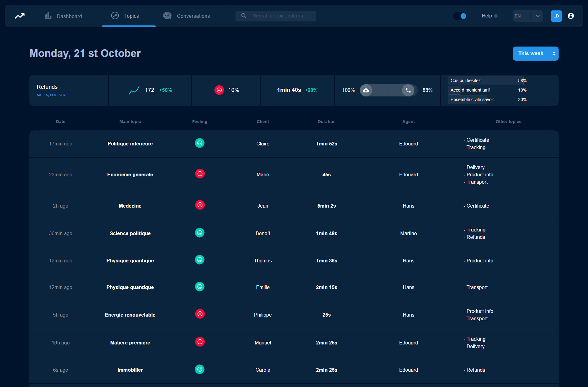Click the Dashboard bar chart icon
Viewport: 588px width, 387px height.
48,16
